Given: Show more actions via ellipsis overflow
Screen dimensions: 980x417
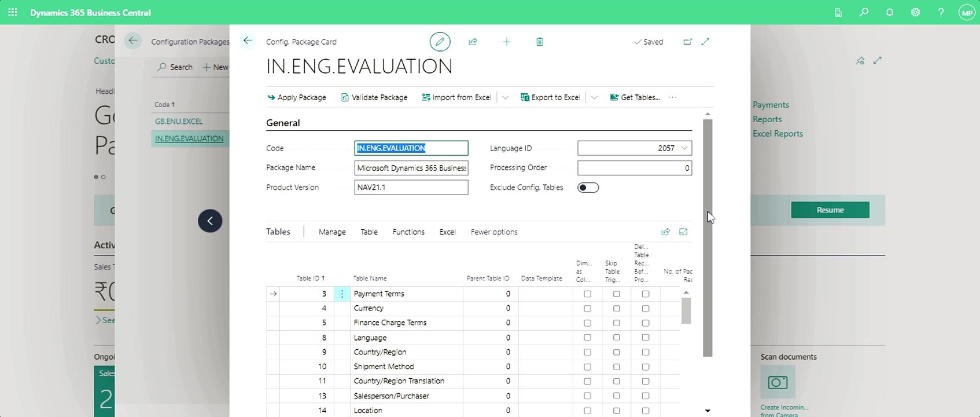Looking at the screenshot, I should coord(672,97).
